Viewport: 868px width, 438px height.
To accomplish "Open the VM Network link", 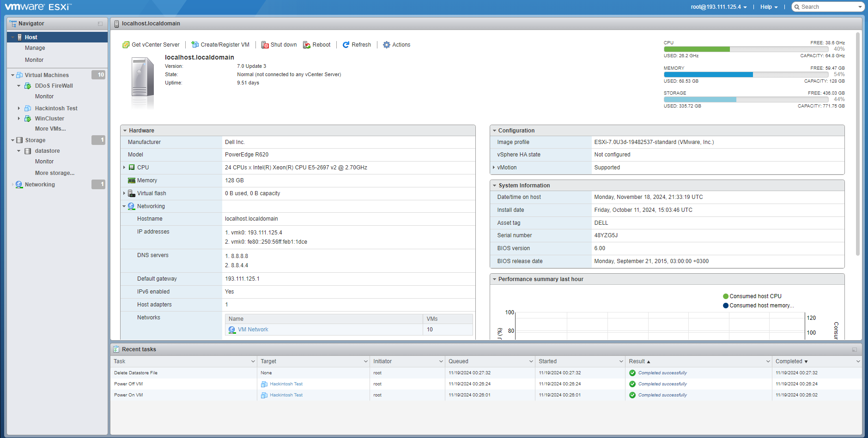I will pyautogui.click(x=253, y=330).
